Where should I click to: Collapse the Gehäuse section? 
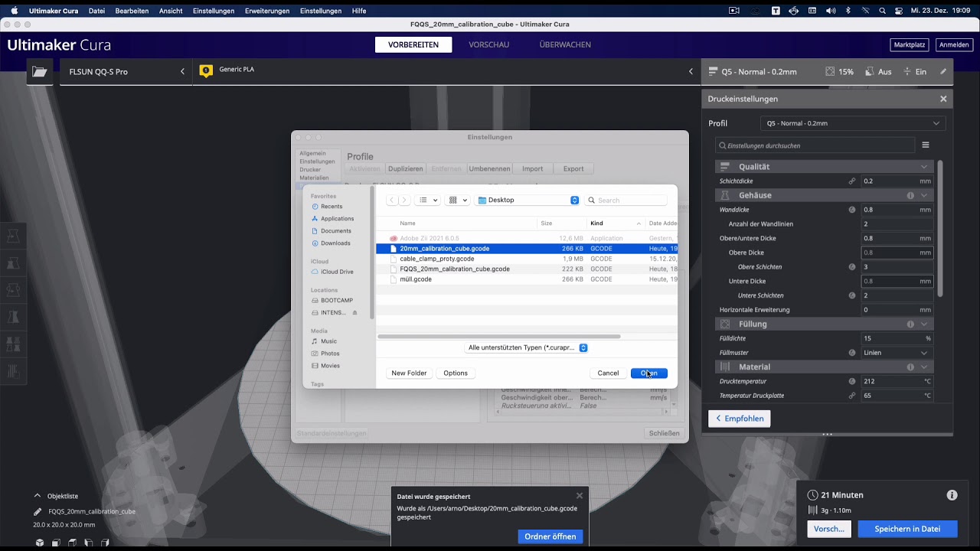point(924,195)
